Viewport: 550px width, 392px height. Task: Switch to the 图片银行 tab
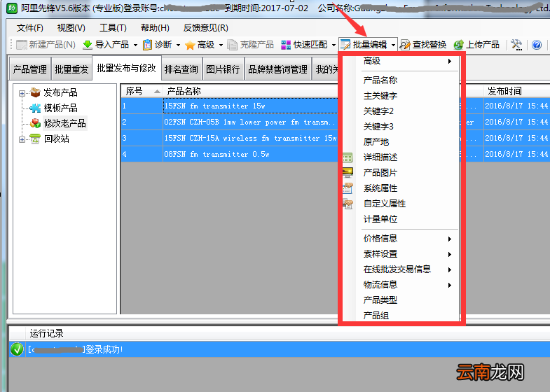pos(223,69)
